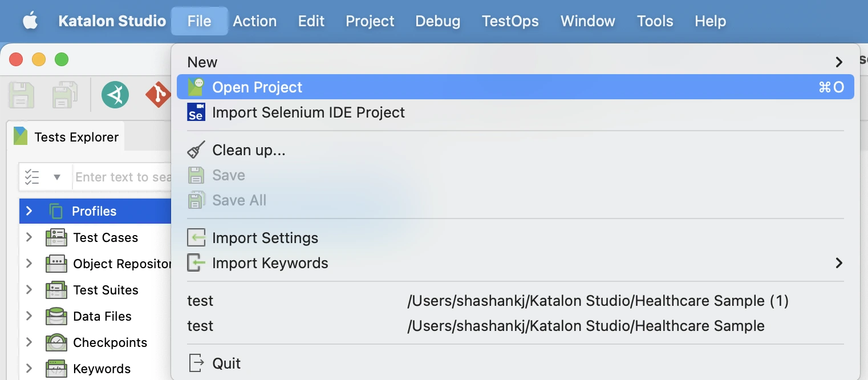Click the Test Suites icon

tap(56, 290)
